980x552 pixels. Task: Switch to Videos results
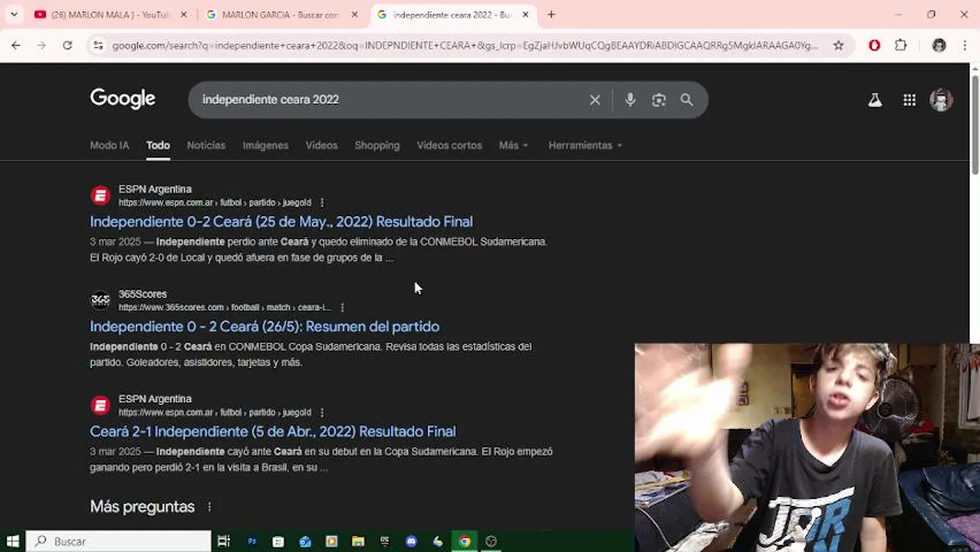(x=321, y=145)
